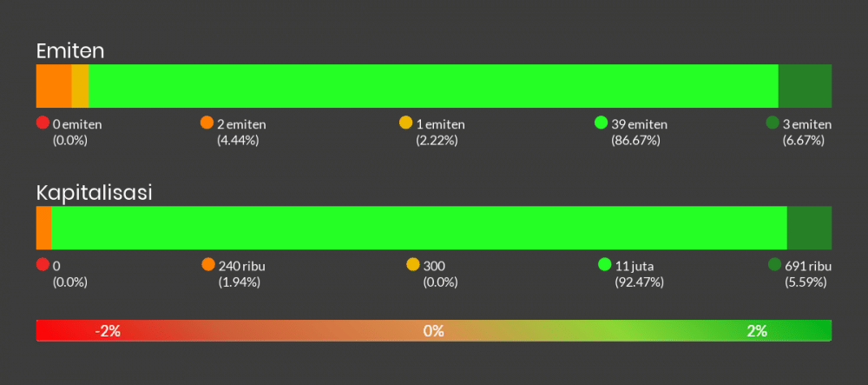Image resolution: width=868 pixels, height=385 pixels.
Task: Click the 0% midpoint on the gradient scale
Action: point(434,330)
